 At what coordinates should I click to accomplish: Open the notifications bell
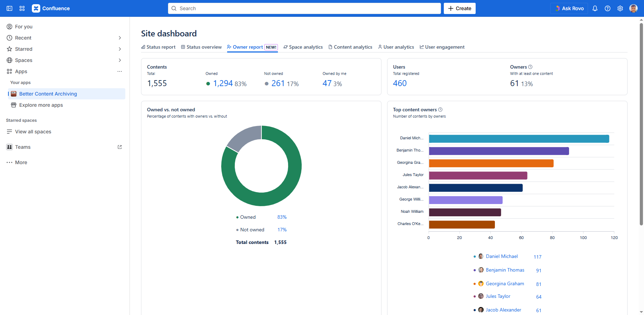click(x=595, y=8)
